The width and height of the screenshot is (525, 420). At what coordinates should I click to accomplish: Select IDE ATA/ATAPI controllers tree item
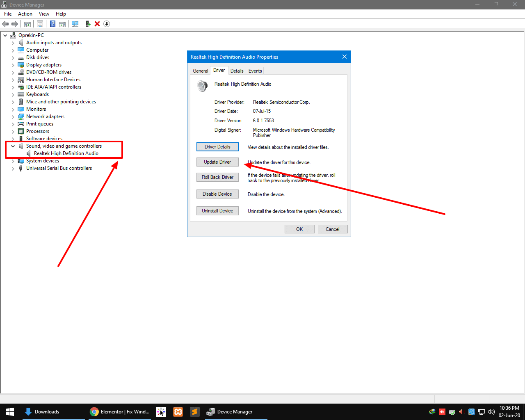(54, 87)
